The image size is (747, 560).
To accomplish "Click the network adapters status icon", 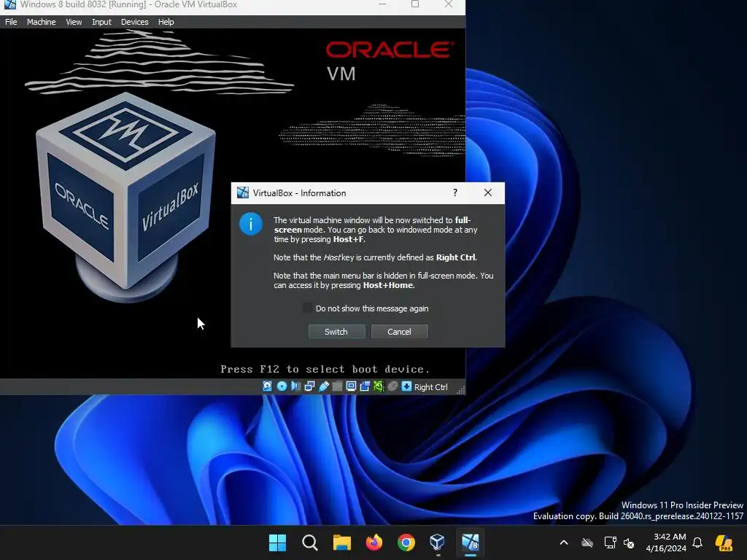I will click(309, 386).
